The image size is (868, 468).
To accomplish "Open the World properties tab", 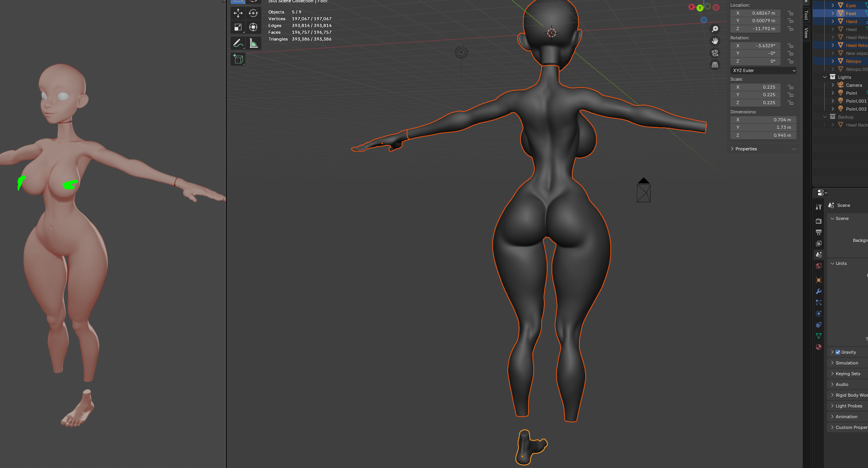I will click(818, 266).
